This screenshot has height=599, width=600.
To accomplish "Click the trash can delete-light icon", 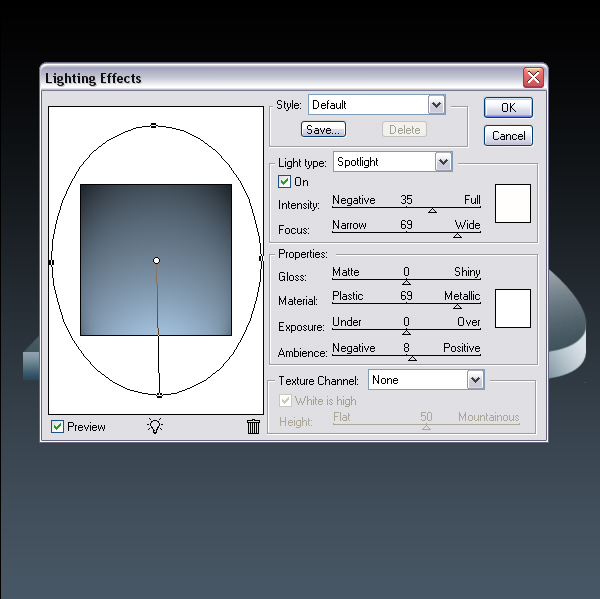I will pos(253,426).
